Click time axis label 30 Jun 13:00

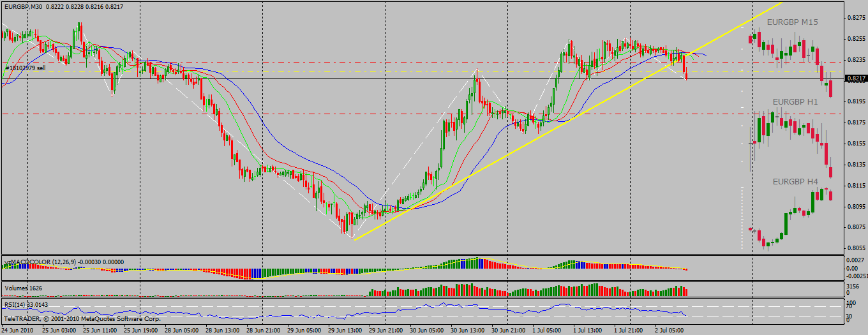[x=467, y=330]
